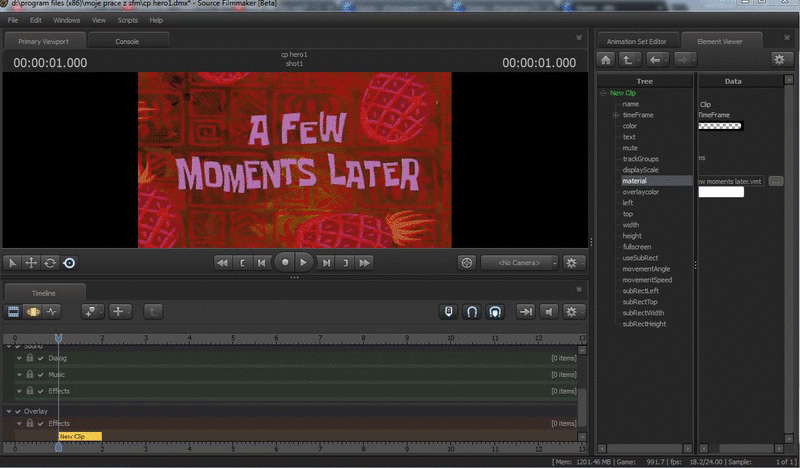Go home in the Element Viewer
This screenshot has width=800, height=468.
[606, 60]
